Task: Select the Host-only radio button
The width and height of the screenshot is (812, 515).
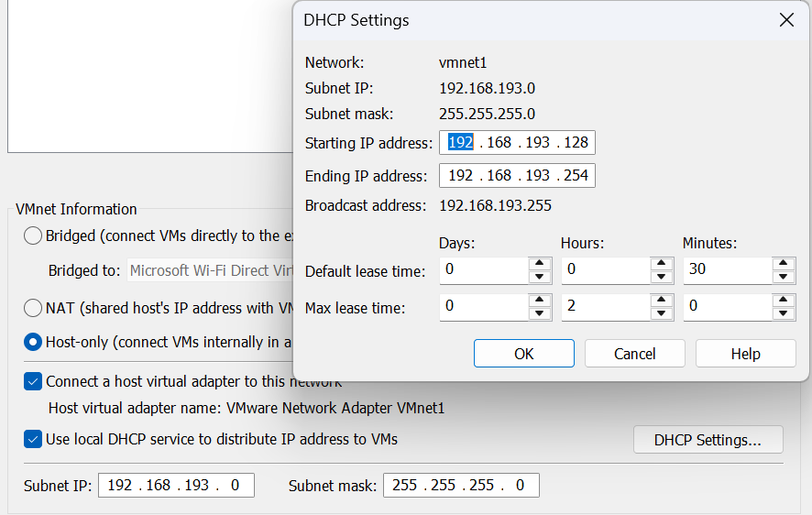Action: (33, 342)
